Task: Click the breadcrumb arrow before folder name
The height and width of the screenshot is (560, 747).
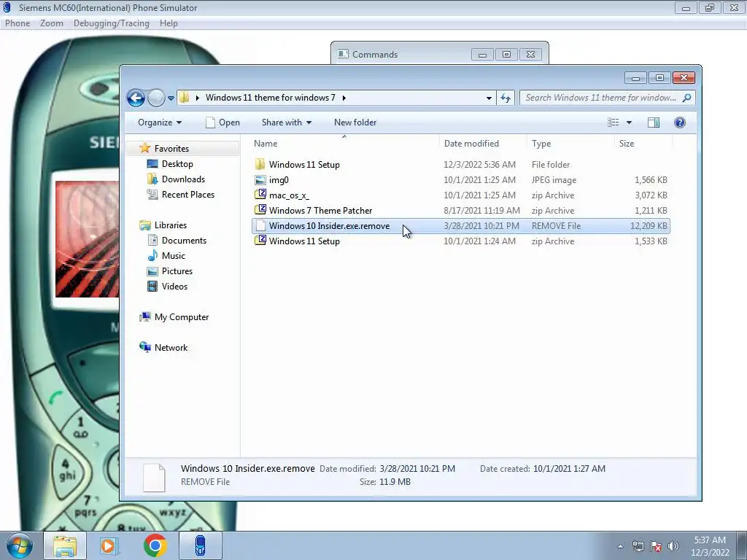Action: tap(197, 98)
